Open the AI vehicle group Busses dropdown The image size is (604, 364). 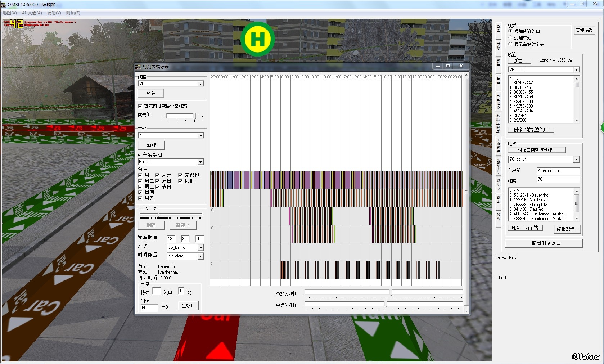[200, 162]
